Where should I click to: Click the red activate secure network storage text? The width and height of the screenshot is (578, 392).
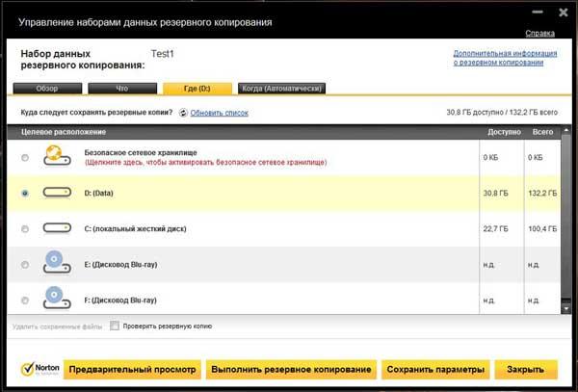tap(206, 163)
